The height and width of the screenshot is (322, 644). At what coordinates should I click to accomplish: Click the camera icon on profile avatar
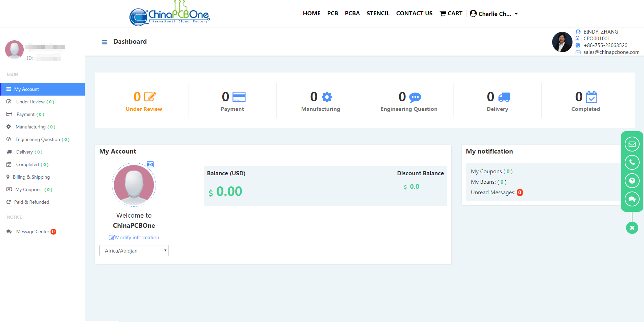point(150,164)
